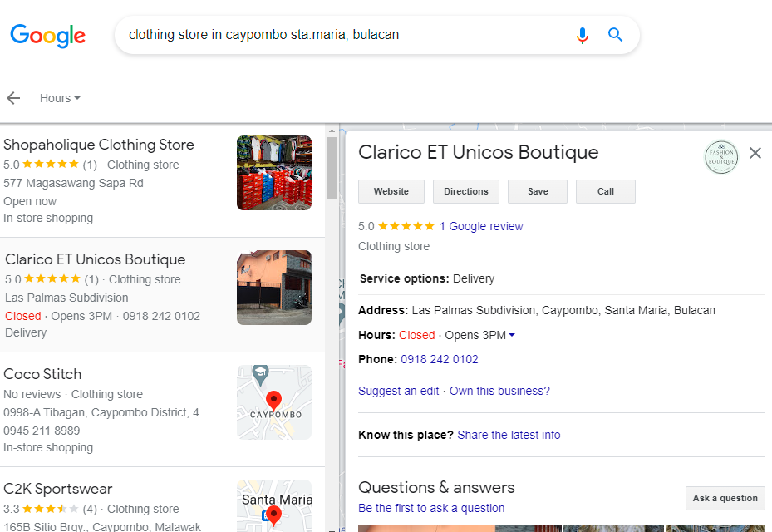The image size is (772, 532).
Task: Open the 1 Google review link
Action: [x=481, y=226]
